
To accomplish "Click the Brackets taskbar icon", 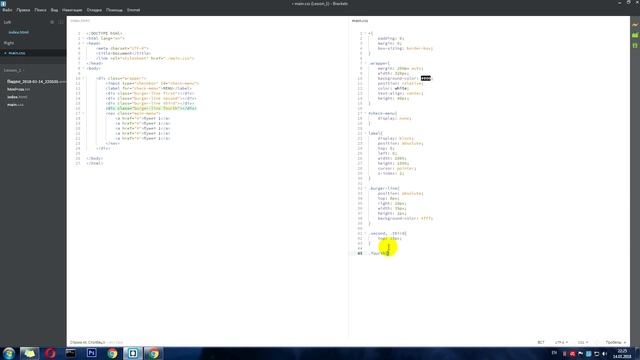I will click(133, 353).
